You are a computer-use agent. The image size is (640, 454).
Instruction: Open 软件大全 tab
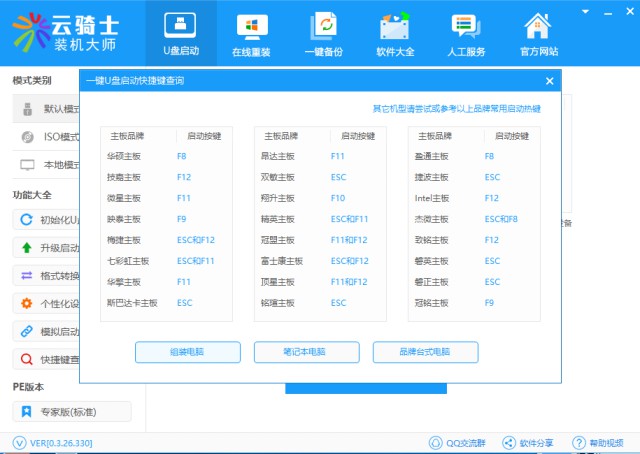(x=395, y=34)
